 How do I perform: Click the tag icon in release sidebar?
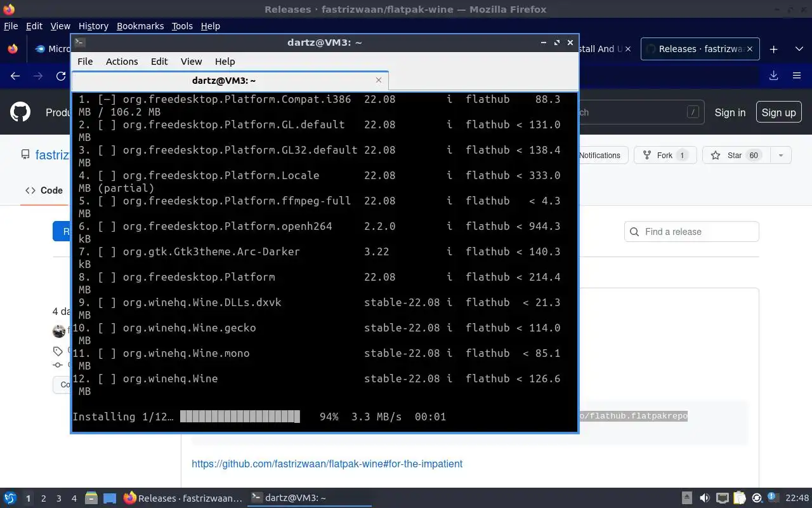[58, 351]
